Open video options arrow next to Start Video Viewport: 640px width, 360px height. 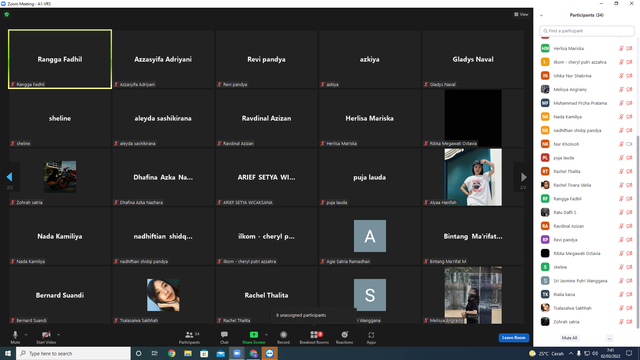pyautogui.click(x=59, y=335)
